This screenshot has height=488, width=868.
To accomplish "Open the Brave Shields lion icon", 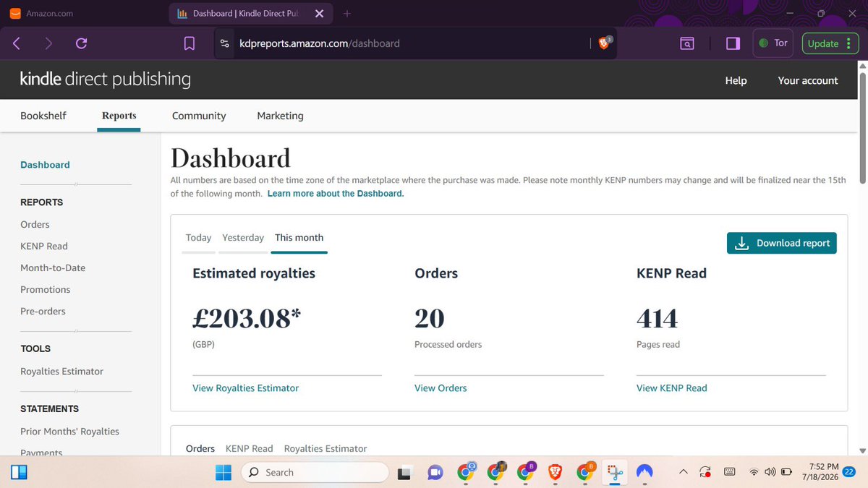I will coord(605,43).
